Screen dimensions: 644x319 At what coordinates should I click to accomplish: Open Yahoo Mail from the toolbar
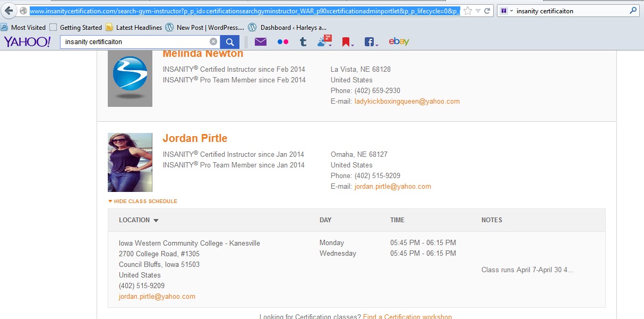click(260, 41)
